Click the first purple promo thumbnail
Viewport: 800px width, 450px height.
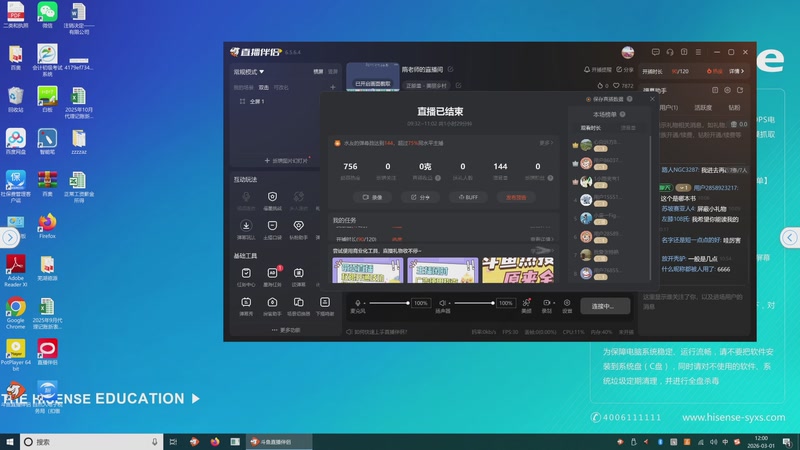368,270
